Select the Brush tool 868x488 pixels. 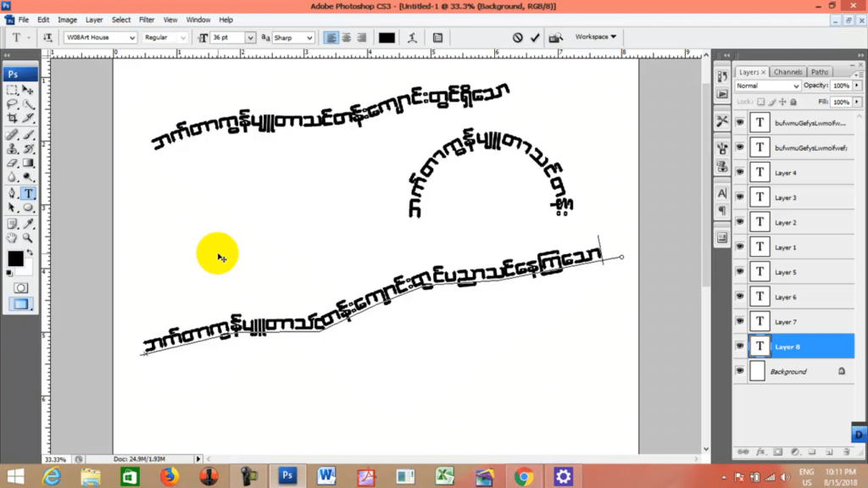pyautogui.click(x=28, y=135)
